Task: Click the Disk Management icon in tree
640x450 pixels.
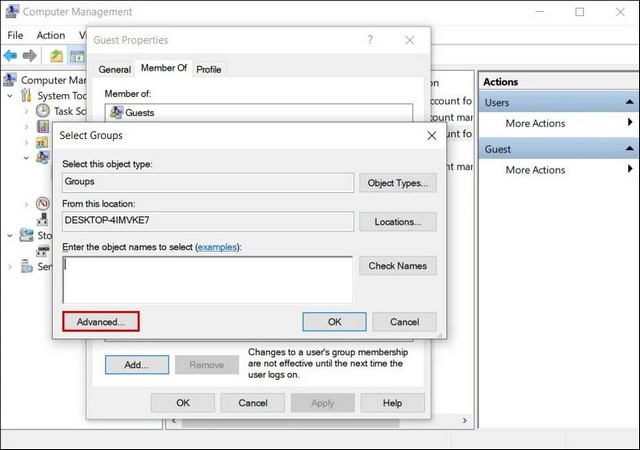Action: 43,251
